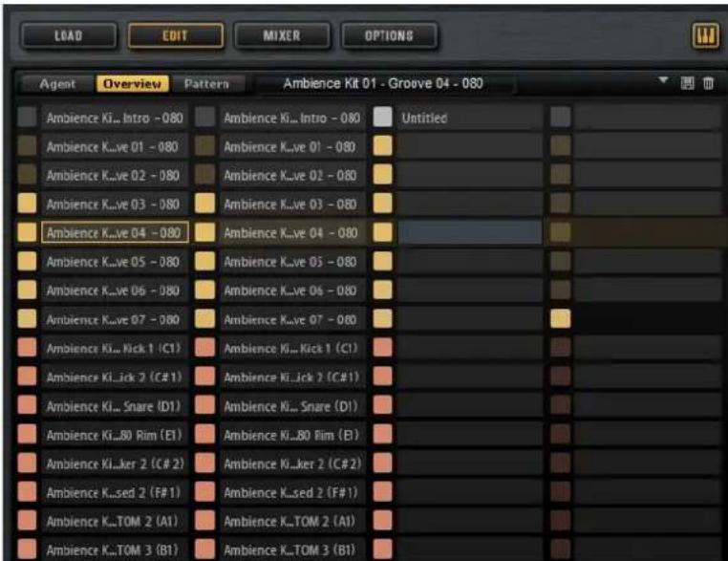Select first column Ambience K...ve 03 - 080
This screenshot has width=728, height=561.
pyautogui.click(x=115, y=205)
